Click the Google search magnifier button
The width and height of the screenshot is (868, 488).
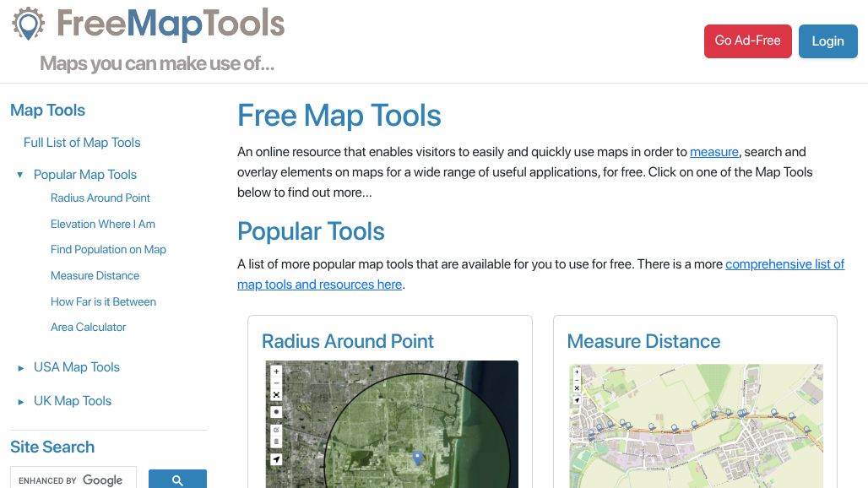coord(177,479)
